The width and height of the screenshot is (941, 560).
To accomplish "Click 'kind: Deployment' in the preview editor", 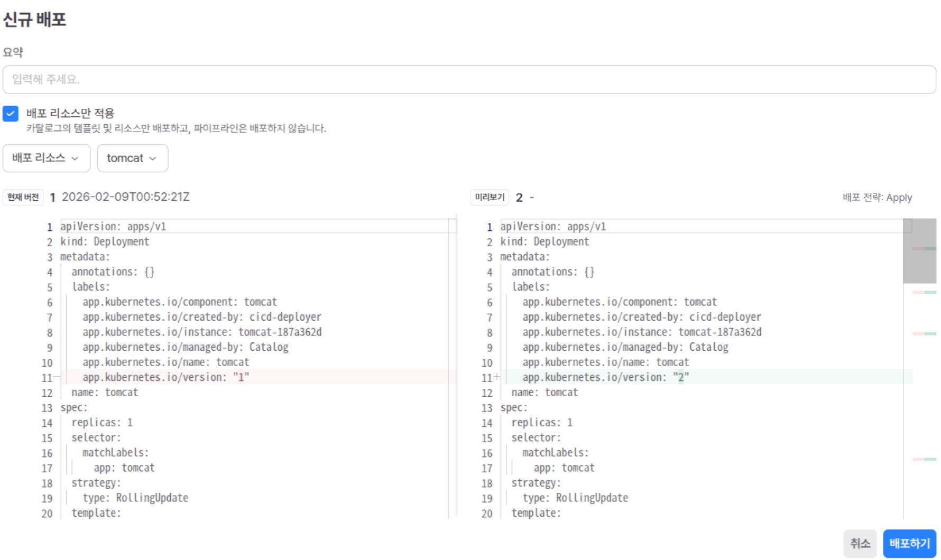I will (x=545, y=241).
